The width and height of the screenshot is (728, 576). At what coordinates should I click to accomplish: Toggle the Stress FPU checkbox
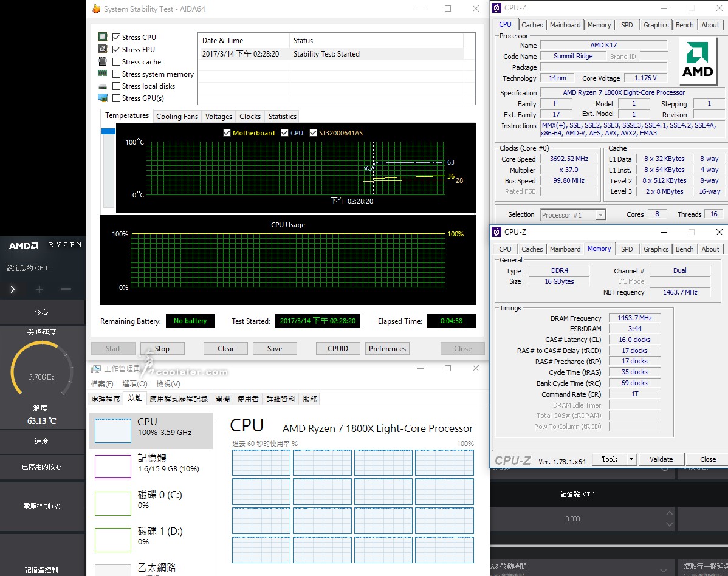point(117,49)
